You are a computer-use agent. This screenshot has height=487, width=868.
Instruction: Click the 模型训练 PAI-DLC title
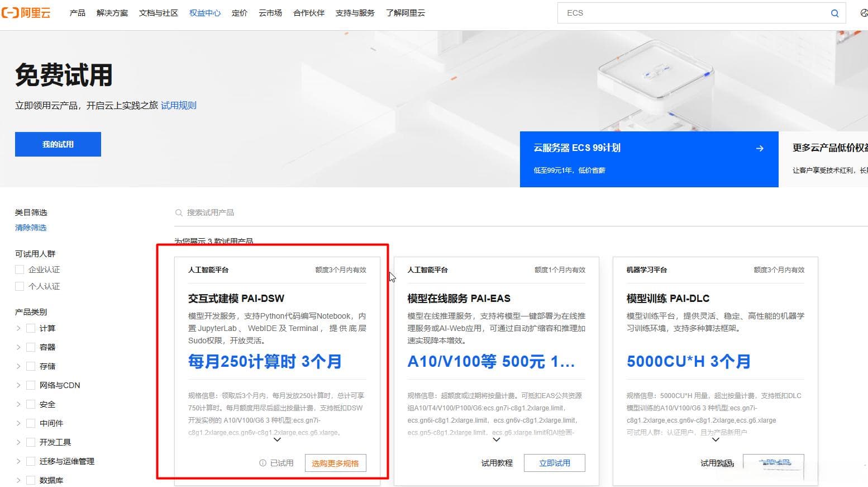pos(668,298)
